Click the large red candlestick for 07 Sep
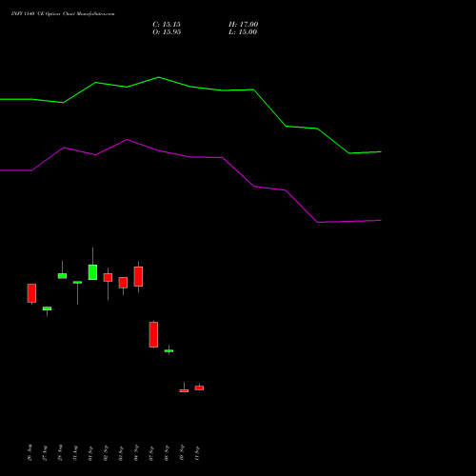 point(153,334)
